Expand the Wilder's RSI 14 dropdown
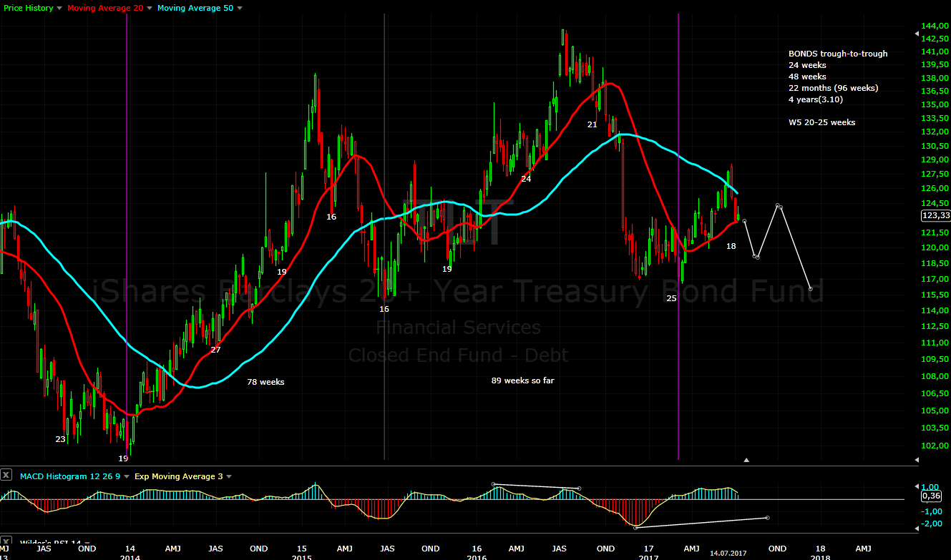This screenshot has height=560, width=951. click(87, 542)
